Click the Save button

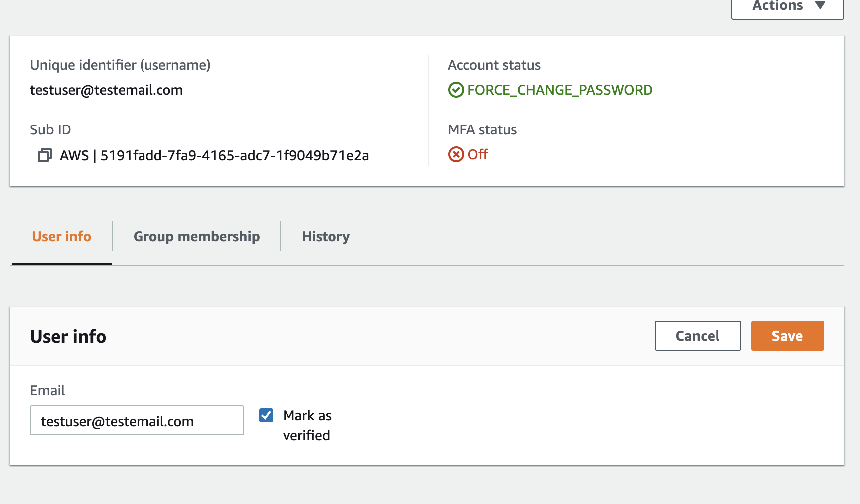[x=787, y=336]
